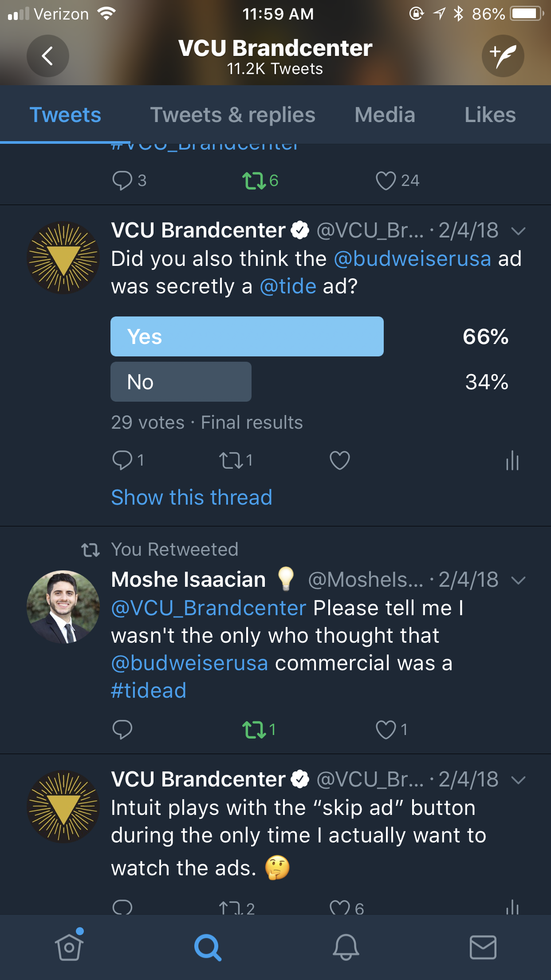Tap the Show this thread link
This screenshot has width=551, height=980.
191,497
